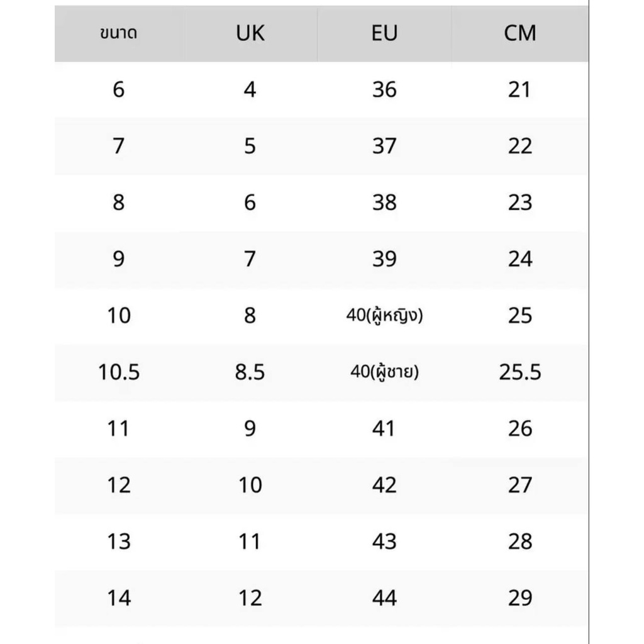Viewport: 644px width, 644px height.
Task: Select the 8.5 UK cell
Action: click(x=250, y=372)
